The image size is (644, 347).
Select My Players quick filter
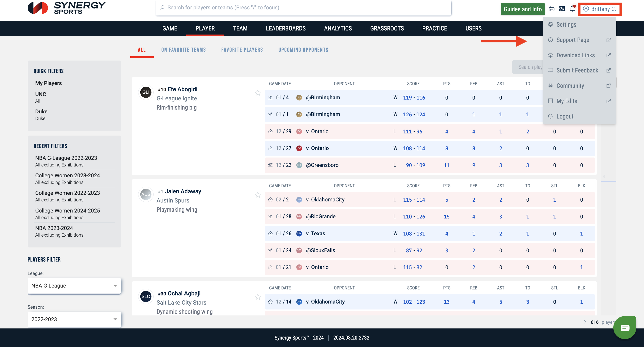[48, 83]
